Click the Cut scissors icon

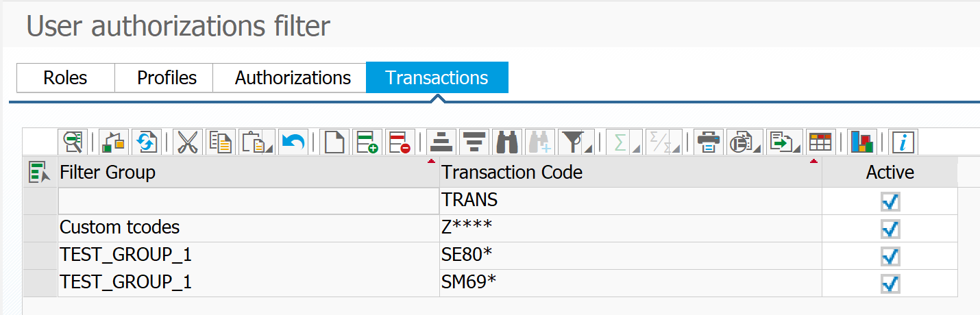coord(186,142)
